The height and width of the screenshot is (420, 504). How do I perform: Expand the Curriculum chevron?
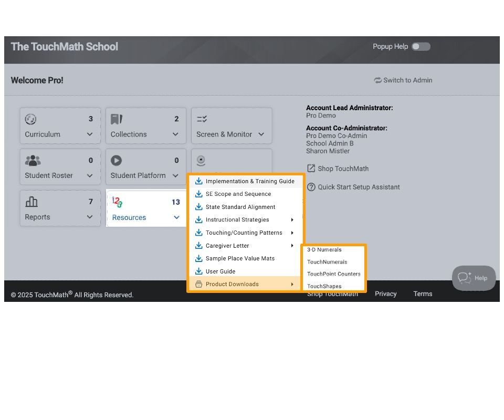90,134
